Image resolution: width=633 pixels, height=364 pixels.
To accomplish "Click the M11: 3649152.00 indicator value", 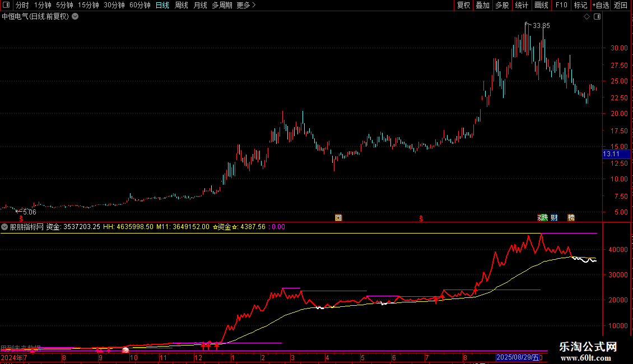I will tap(183, 227).
